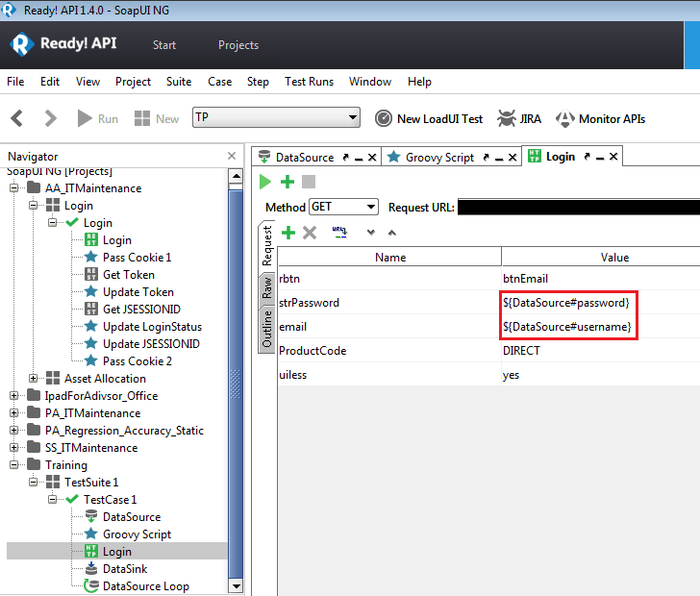This screenshot has width=700, height=596.
Task: Expand IpadForAdivsor_Office project
Action: [14, 395]
